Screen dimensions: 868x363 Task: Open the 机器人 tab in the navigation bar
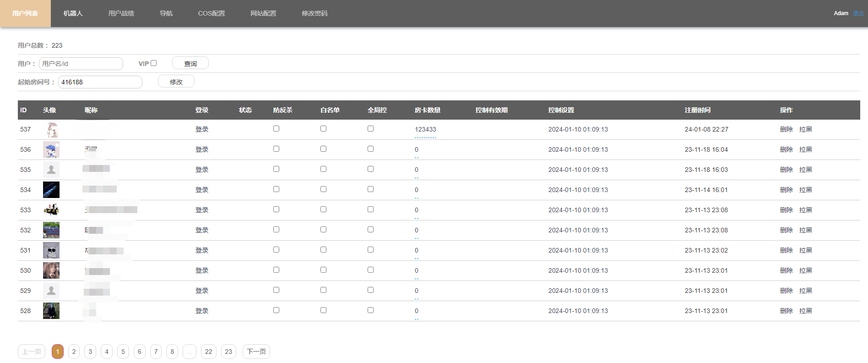(x=73, y=13)
